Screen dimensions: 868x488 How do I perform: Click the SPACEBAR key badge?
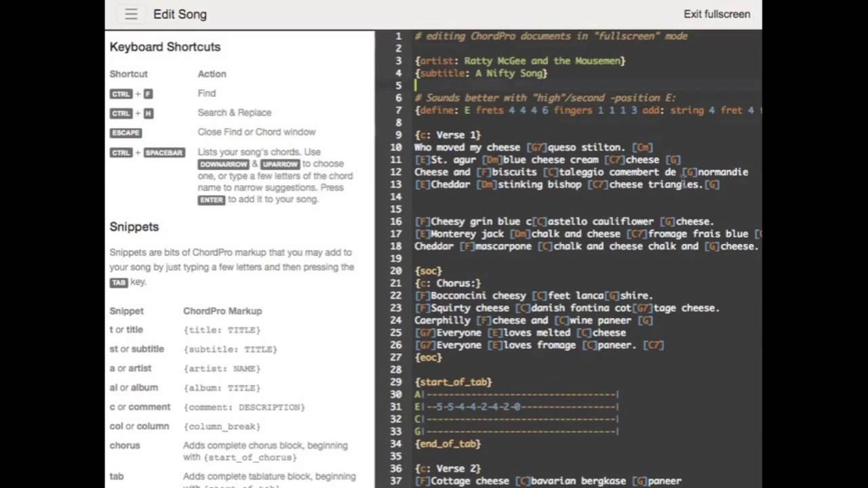[164, 152]
